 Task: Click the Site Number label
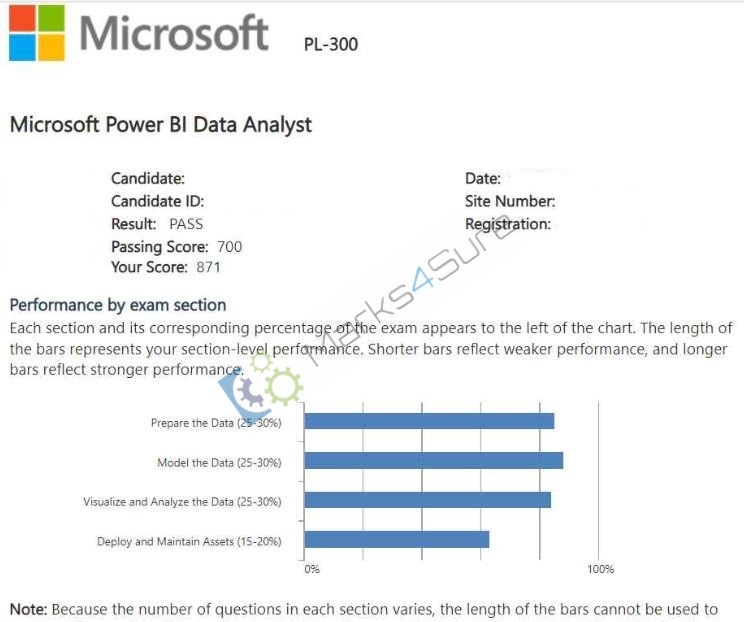[510, 201]
